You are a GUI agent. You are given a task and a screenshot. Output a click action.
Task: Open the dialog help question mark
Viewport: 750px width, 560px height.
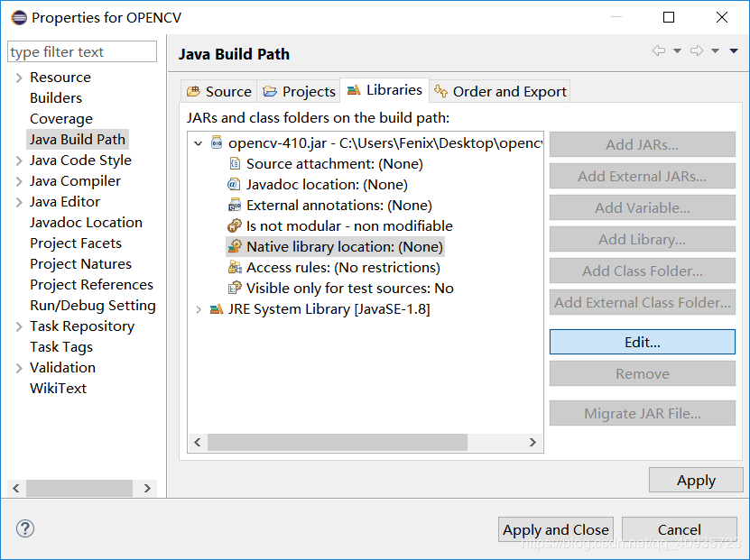25,529
